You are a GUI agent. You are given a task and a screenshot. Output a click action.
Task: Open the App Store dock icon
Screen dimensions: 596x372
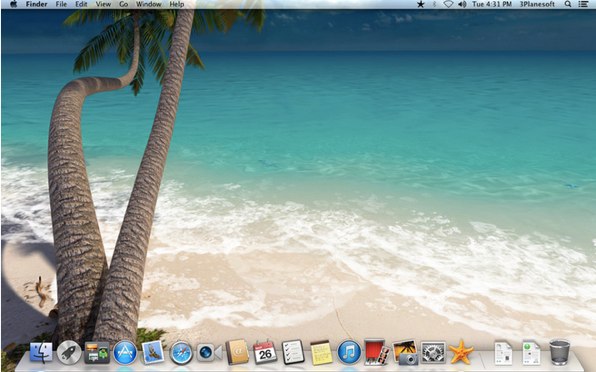[125, 352]
